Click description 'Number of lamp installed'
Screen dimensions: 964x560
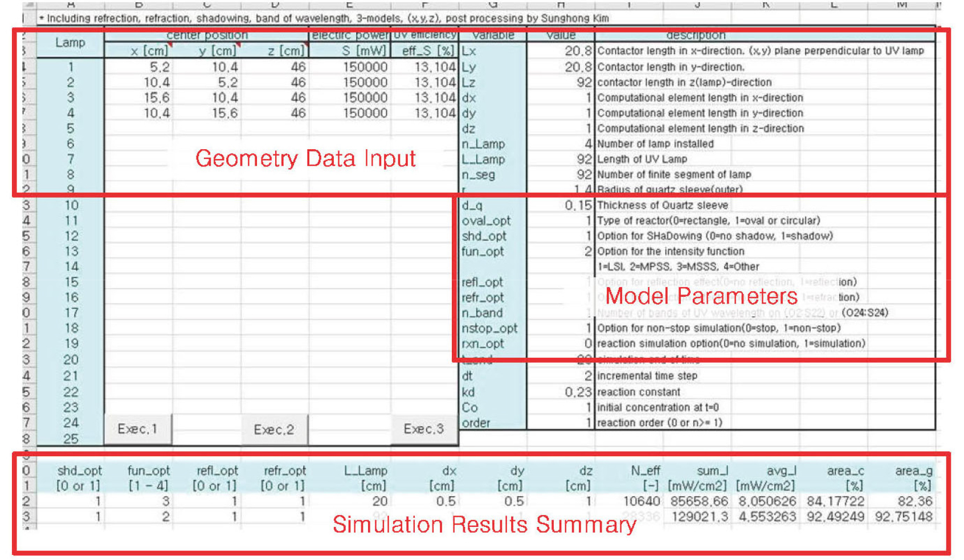coord(655,144)
